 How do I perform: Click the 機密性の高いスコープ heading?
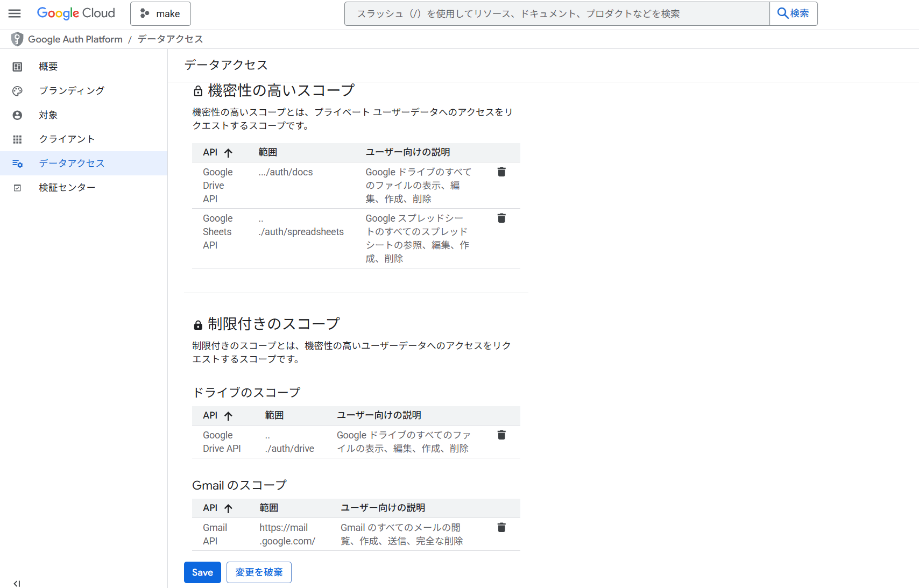(281, 91)
